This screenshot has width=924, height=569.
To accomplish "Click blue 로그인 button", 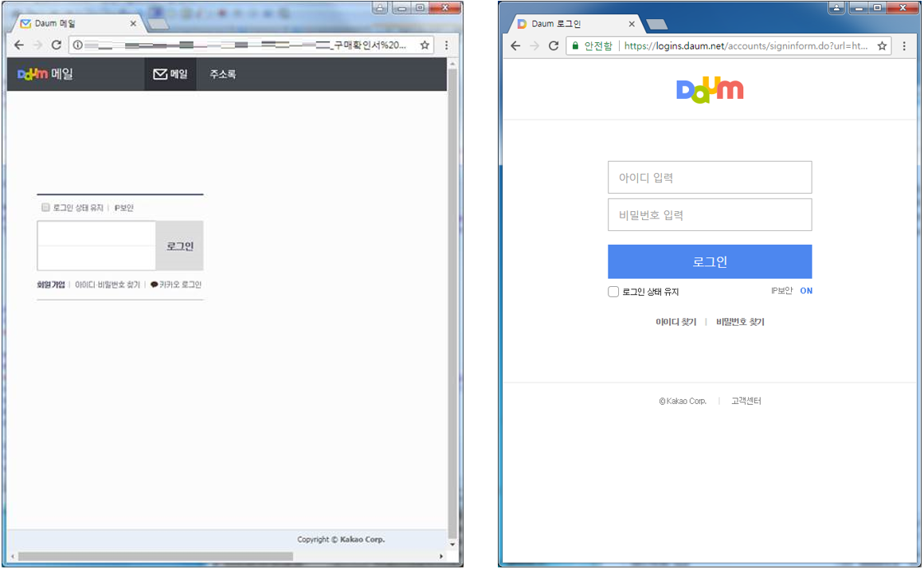I will [x=710, y=261].
